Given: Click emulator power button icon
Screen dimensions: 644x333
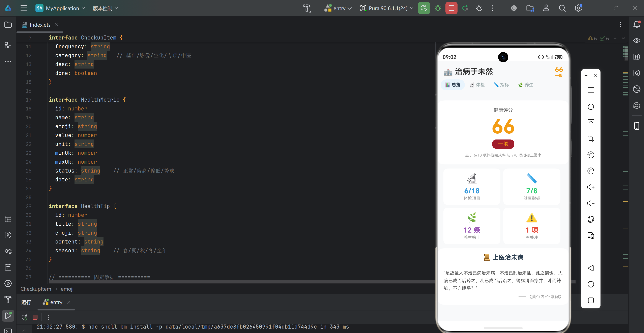Looking at the screenshot, I should 590,106.
